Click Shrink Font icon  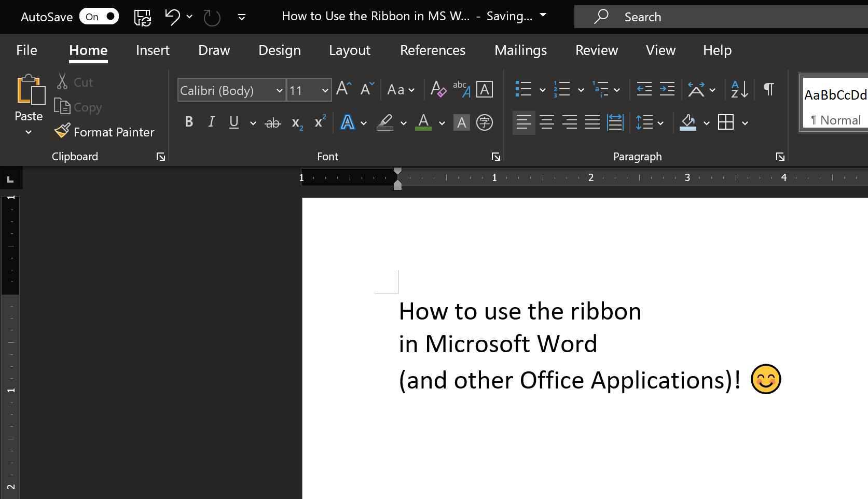(x=367, y=89)
